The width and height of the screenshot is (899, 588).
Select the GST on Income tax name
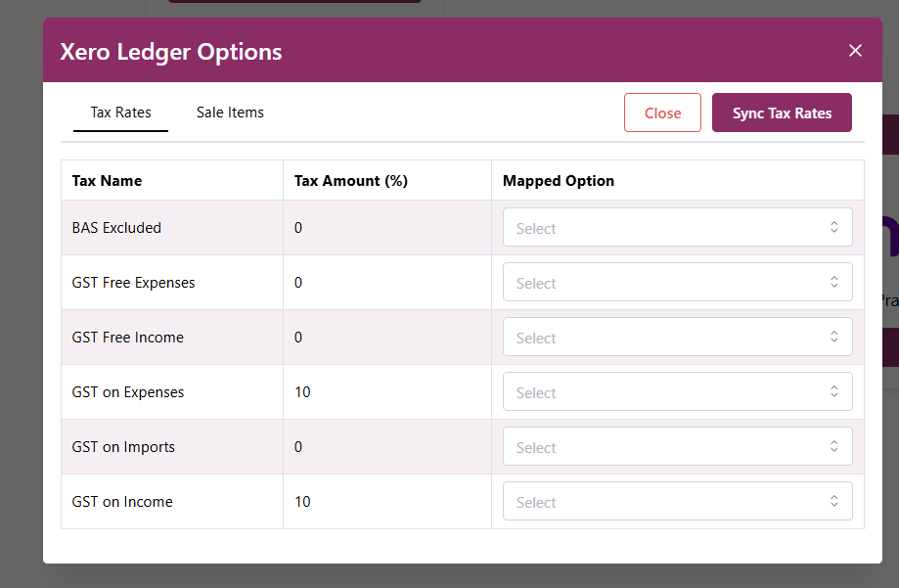[122, 502]
